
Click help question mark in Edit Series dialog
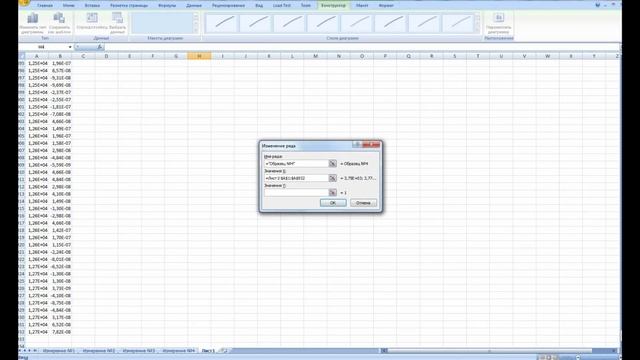[x=356, y=145]
